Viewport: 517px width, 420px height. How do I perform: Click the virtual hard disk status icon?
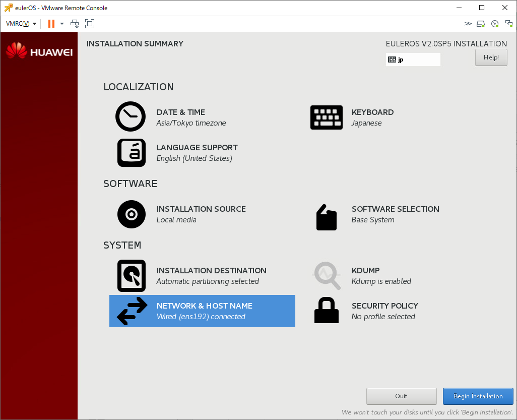click(x=480, y=23)
